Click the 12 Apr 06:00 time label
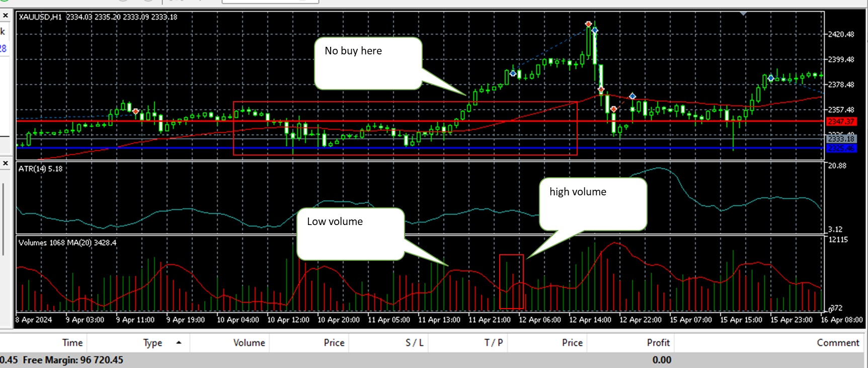This screenshot has height=368, width=868. (x=540, y=320)
